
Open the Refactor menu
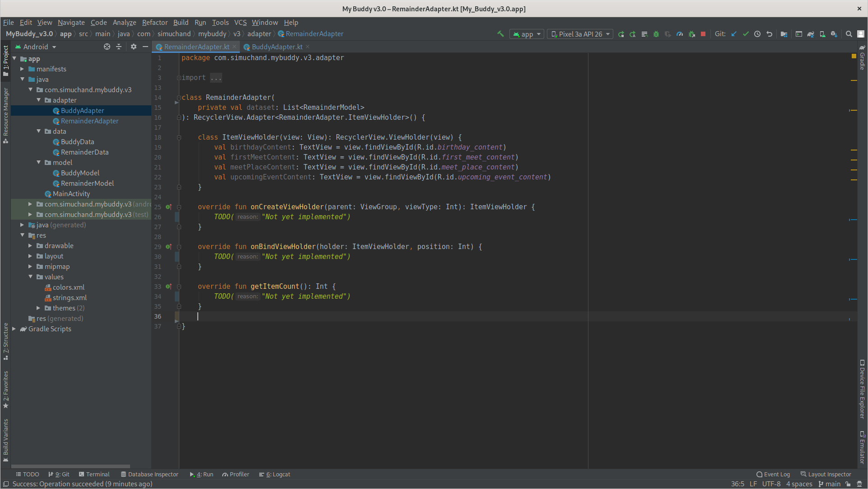click(154, 22)
